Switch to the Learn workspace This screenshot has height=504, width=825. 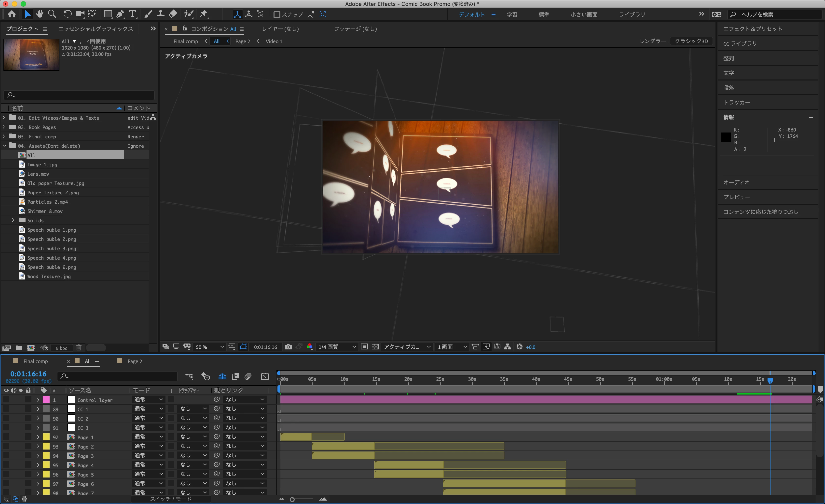pos(512,15)
